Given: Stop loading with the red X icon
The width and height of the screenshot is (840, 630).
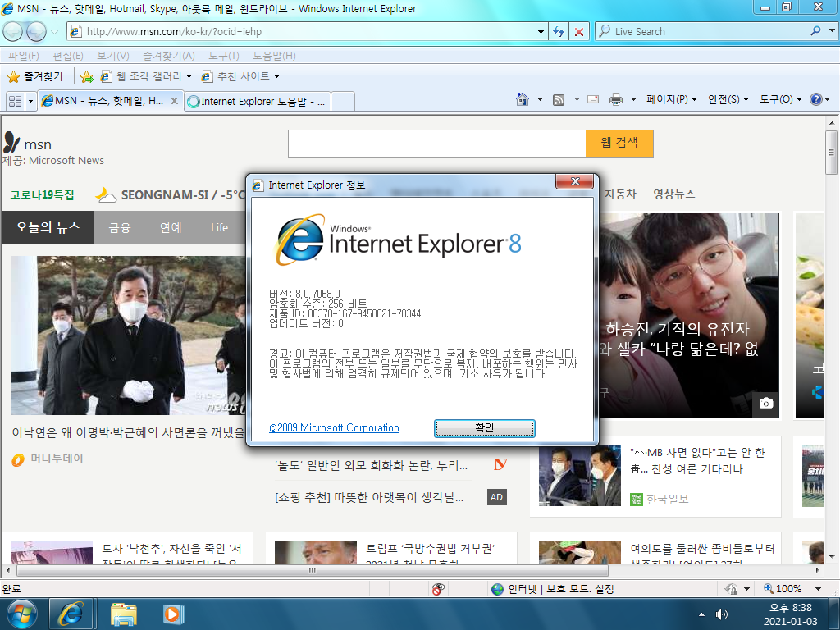Looking at the screenshot, I should (579, 32).
